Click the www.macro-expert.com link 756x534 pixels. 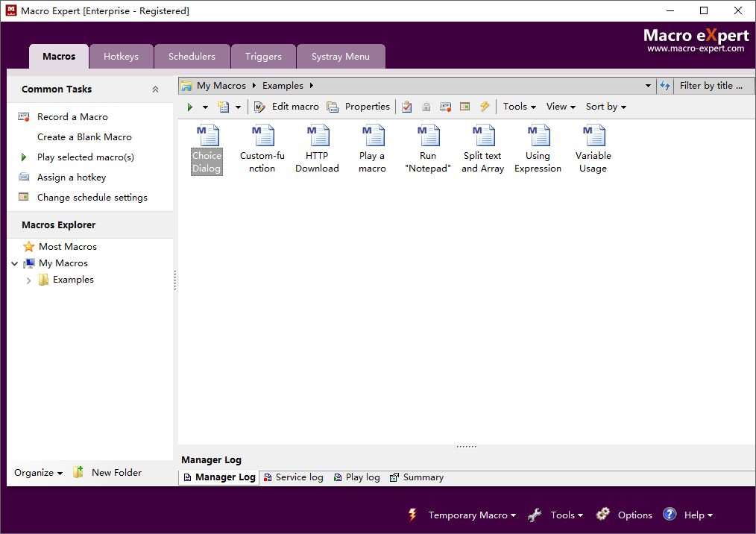coord(696,48)
